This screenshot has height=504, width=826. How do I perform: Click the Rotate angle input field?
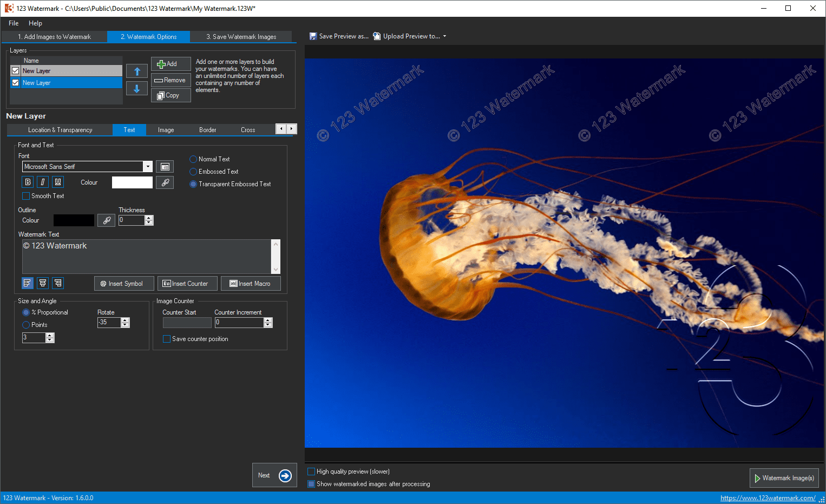click(109, 323)
